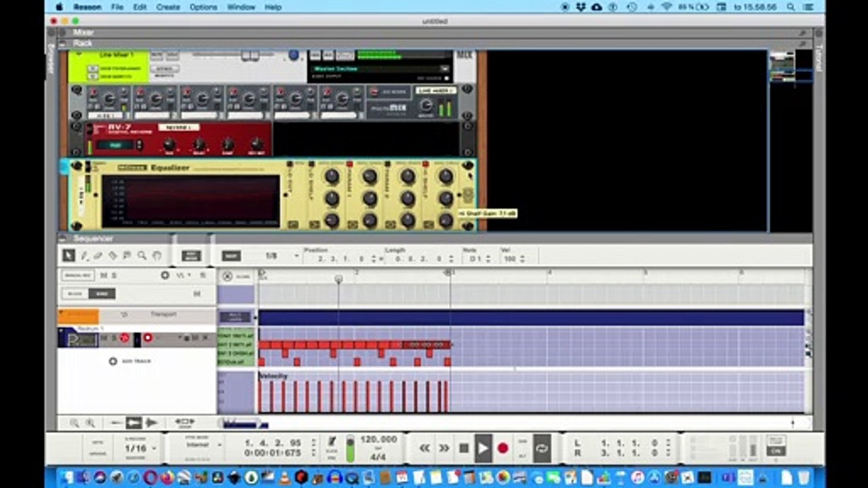Click the Mixer panel header
This screenshot has height=488, width=868.
[434, 32]
